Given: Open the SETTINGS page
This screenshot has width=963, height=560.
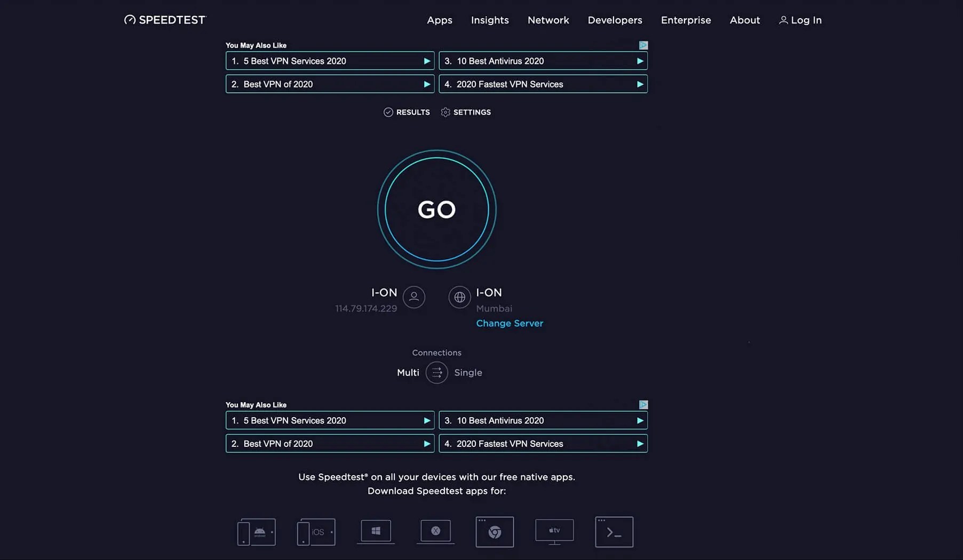Looking at the screenshot, I should (466, 112).
